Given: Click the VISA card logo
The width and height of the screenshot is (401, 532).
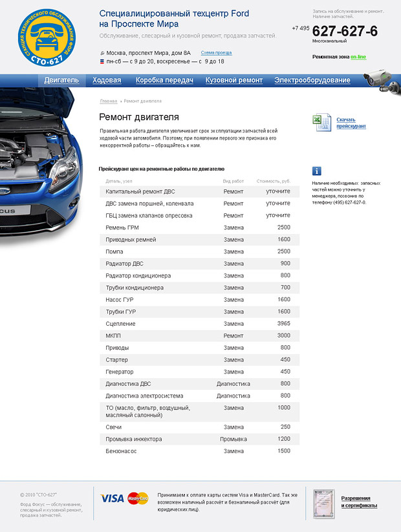Looking at the screenshot, I should click(x=112, y=498).
